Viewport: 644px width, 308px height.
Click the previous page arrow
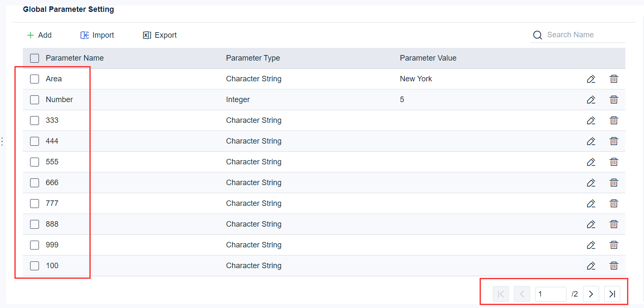(522, 294)
